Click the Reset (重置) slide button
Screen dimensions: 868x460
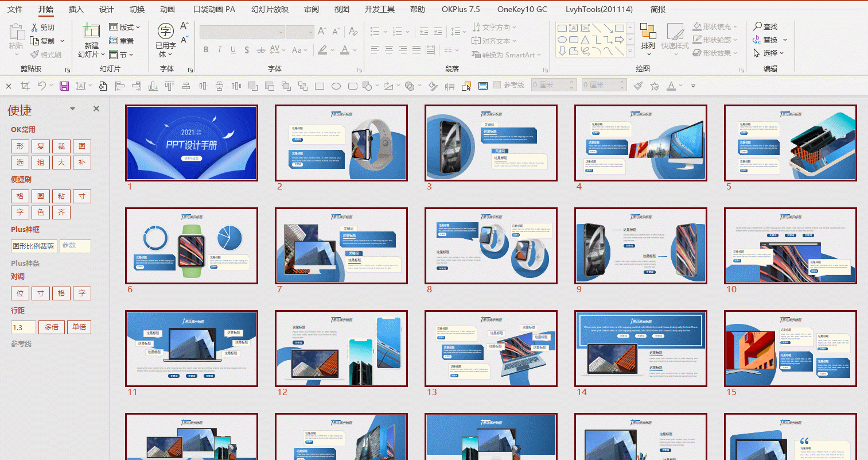(x=121, y=41)
